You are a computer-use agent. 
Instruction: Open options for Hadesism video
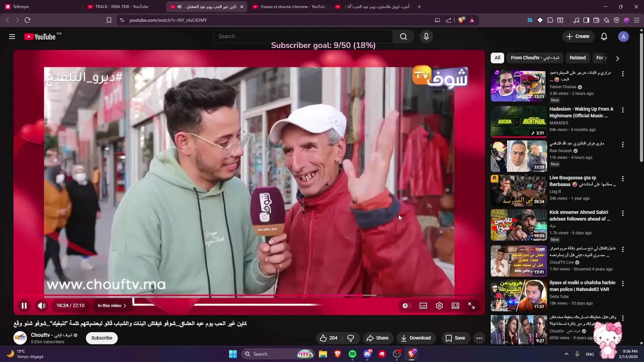tap(622, 110)
